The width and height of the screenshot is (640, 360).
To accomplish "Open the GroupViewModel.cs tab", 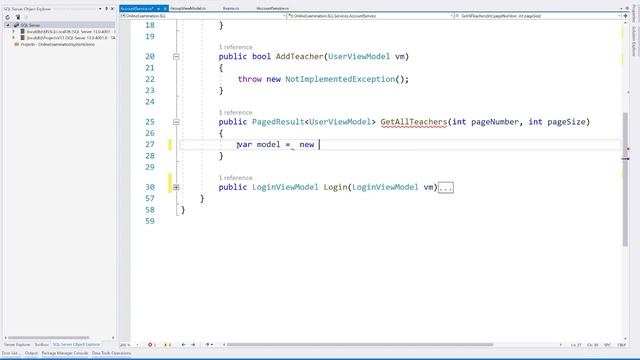I will point(188,8).
